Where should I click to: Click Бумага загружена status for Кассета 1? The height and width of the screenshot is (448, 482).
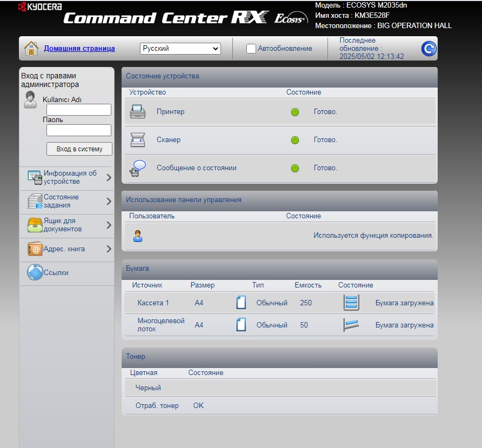click(404, 303)
